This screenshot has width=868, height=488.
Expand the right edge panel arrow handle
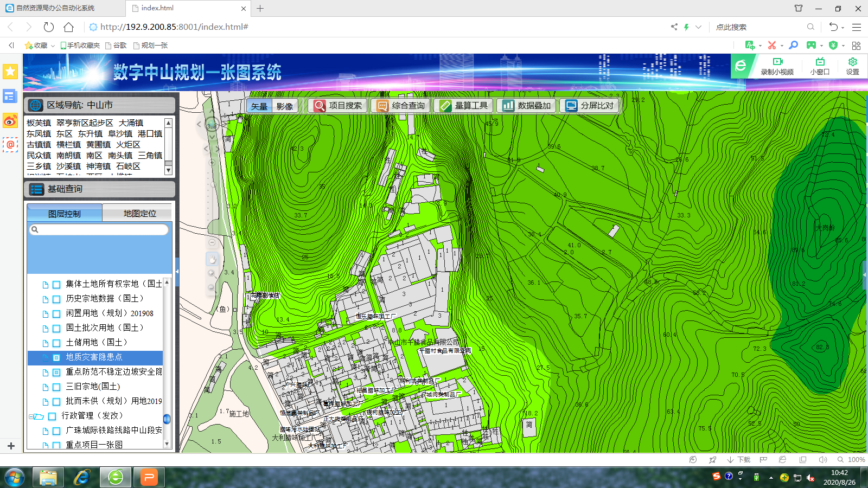[x=865, y=275]
